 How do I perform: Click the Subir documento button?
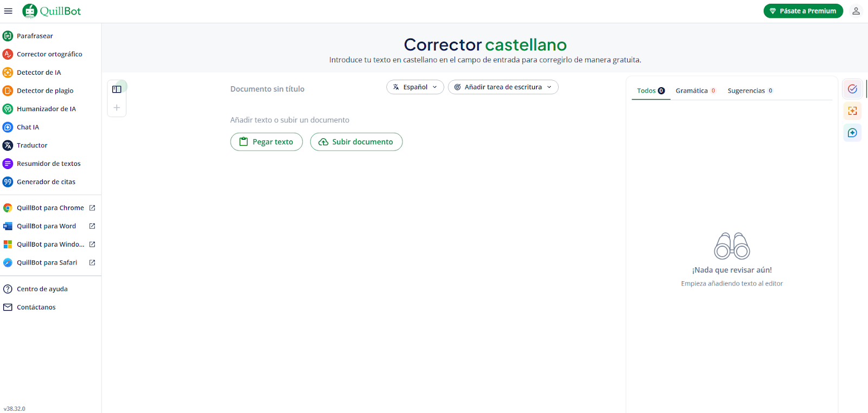pyautogui.click(x=356, y=142)
